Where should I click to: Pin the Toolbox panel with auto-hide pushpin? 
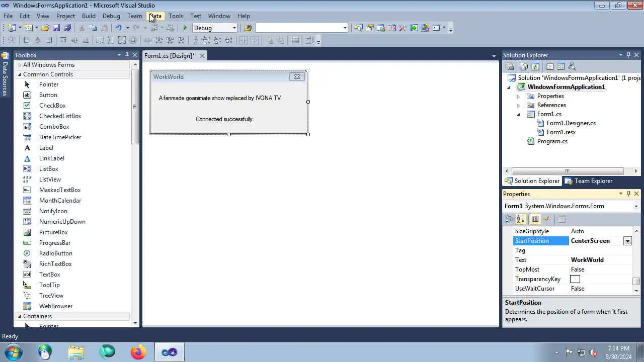127,55
